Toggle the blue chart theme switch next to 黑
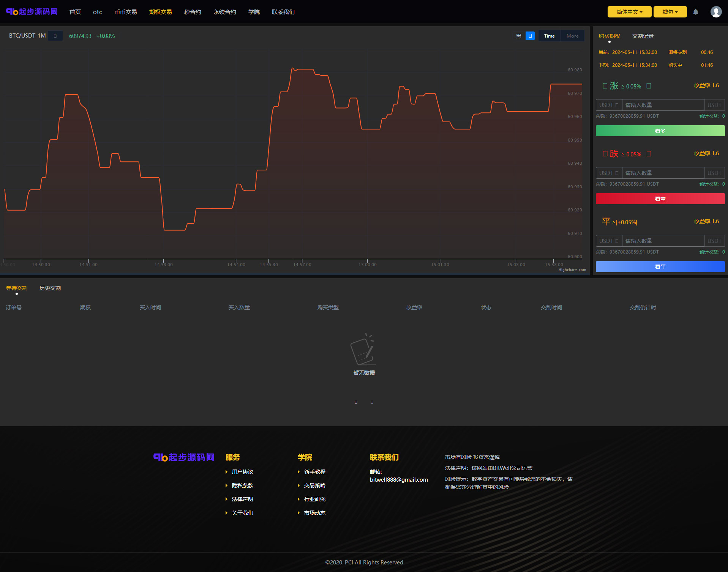728x572 pixels. (530, 36)
